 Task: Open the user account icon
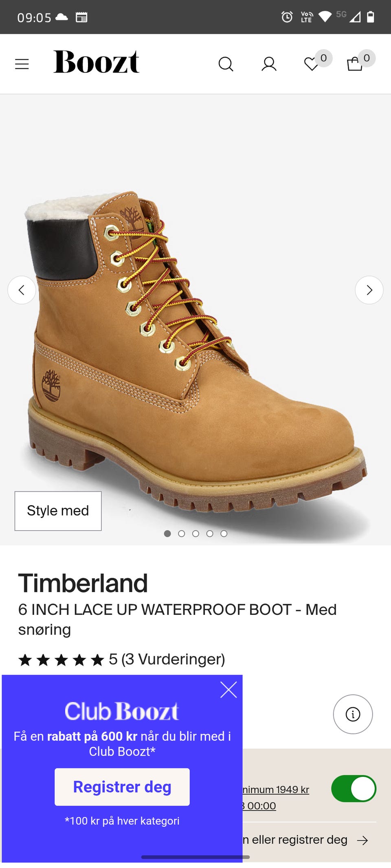tap(269, 64)
